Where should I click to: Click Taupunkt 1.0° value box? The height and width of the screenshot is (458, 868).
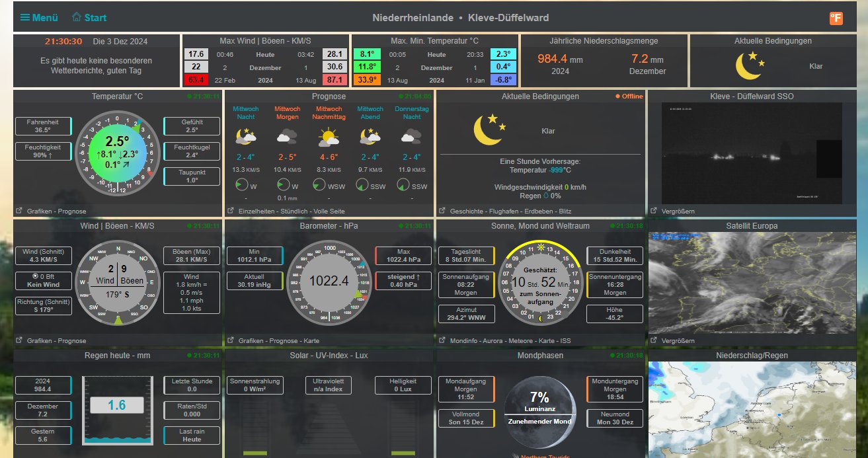point(192,176)
